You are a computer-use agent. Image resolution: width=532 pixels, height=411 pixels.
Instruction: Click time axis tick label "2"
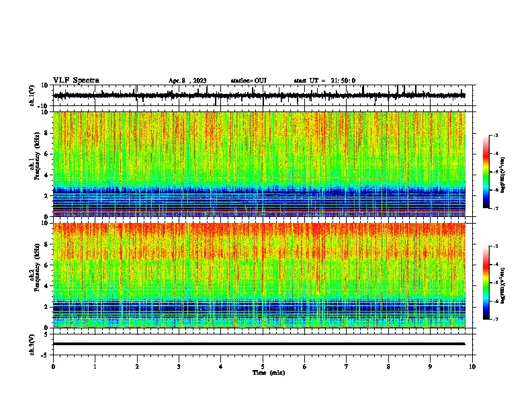point(137,367)
